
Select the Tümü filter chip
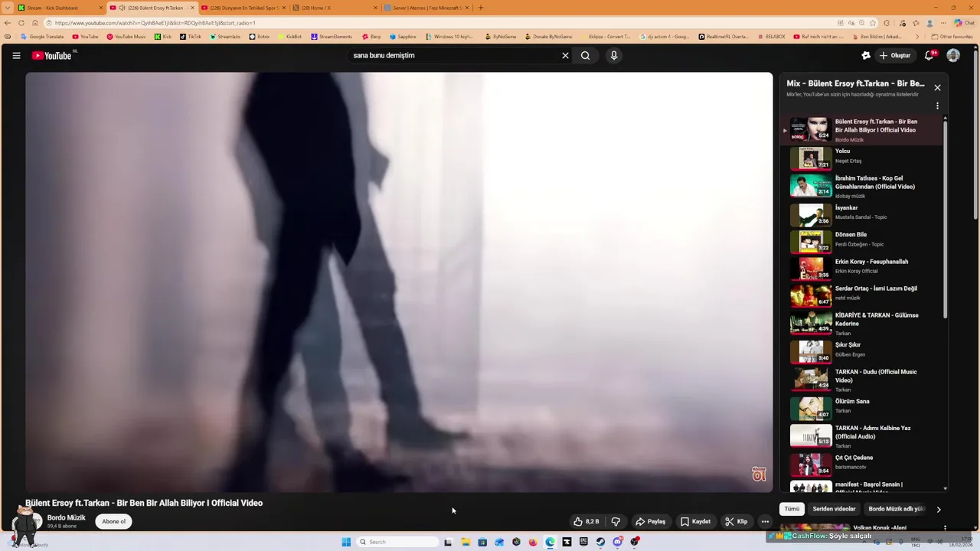pyautogui.click(x=792, y=509)
